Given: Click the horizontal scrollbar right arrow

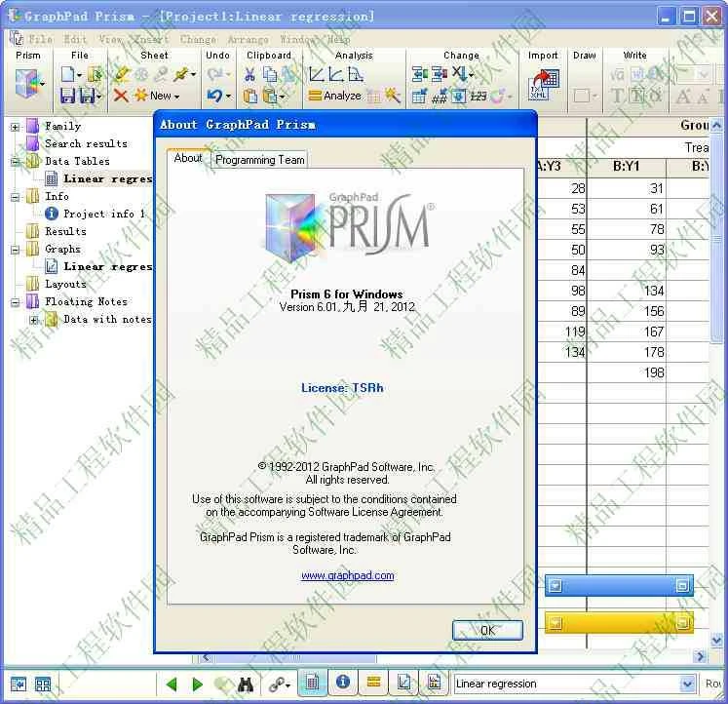Looking at the screenshot, I should tap(700, 656).
